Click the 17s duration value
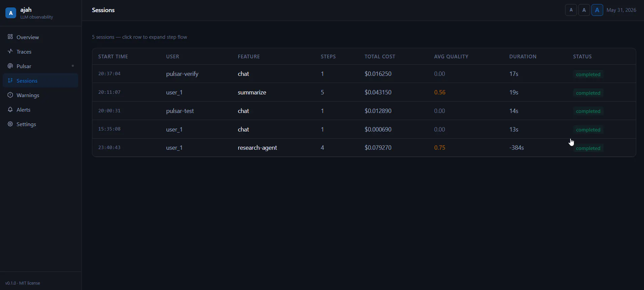 coord(514,74)
